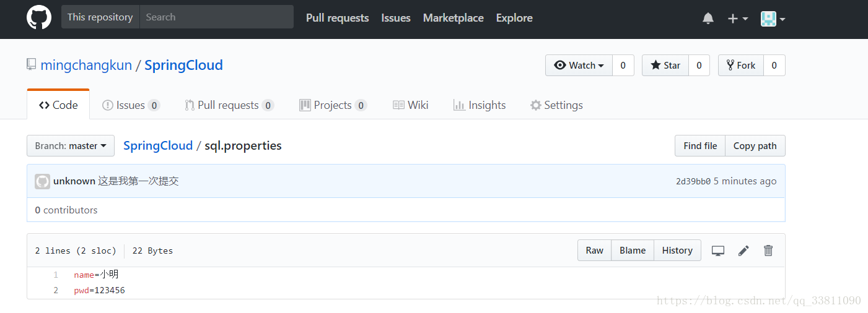Focus the repository Search field
Screen dimensions: 868x313
[216, 17]
